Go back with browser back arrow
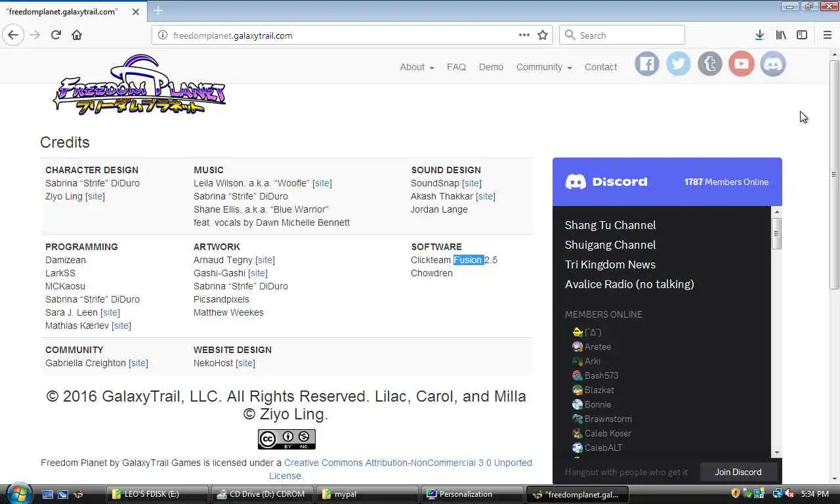The image size is (840, 504). [13, 35]
